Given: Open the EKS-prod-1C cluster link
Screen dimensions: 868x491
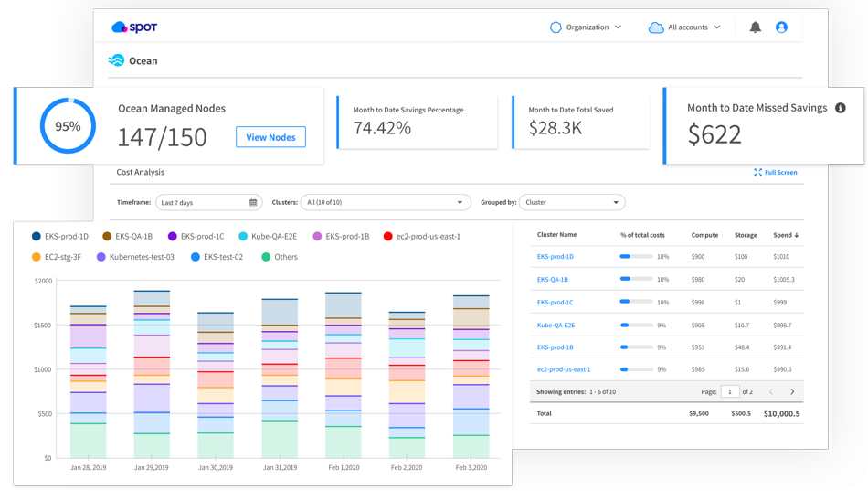Looking at the screenshot, I should point(556,302).
